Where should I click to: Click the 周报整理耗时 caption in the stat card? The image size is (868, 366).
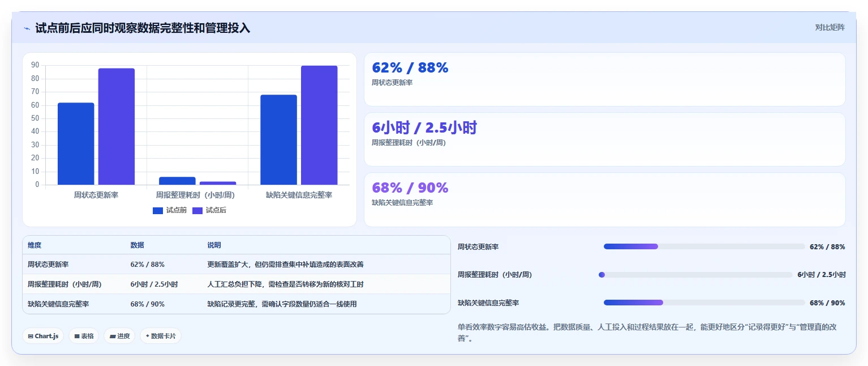point(409,143)
